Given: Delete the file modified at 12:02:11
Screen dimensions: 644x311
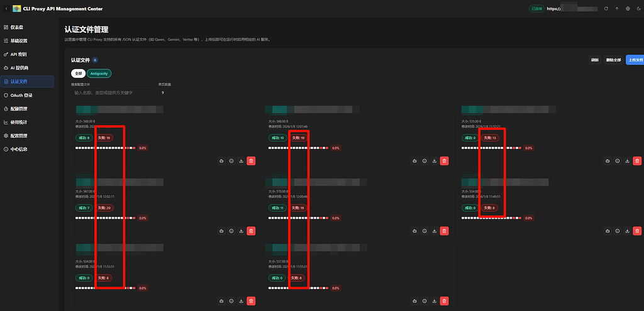Looking at the screenshot, I should pyautogui.click(x=251, y=231).
